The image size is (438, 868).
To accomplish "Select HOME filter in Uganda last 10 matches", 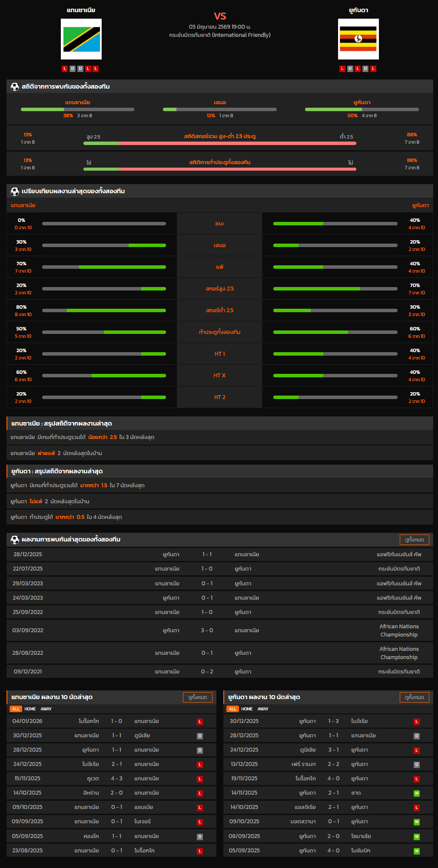I will 247,709.
